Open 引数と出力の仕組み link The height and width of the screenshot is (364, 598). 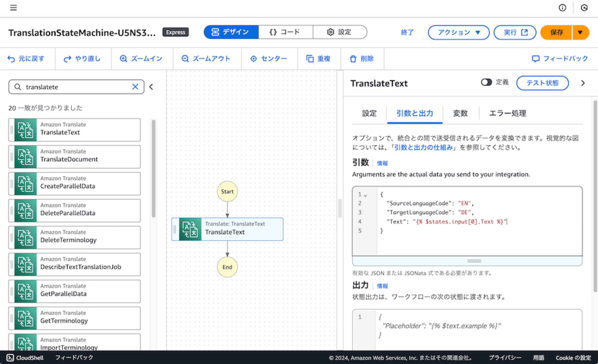[x=423, y=148]
